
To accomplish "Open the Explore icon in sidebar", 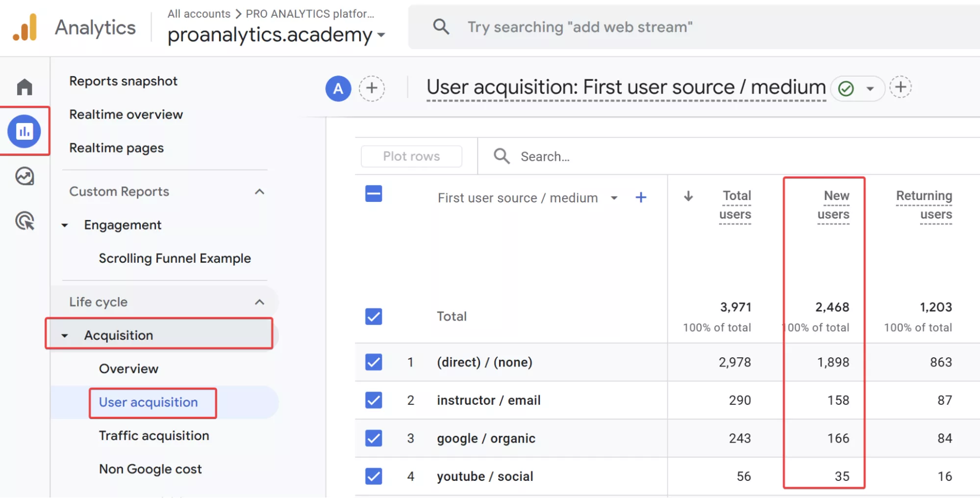I will pos(25,176).
